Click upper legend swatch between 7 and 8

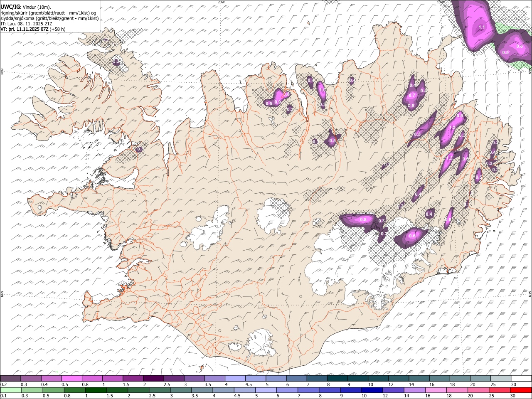coord(316,379)
